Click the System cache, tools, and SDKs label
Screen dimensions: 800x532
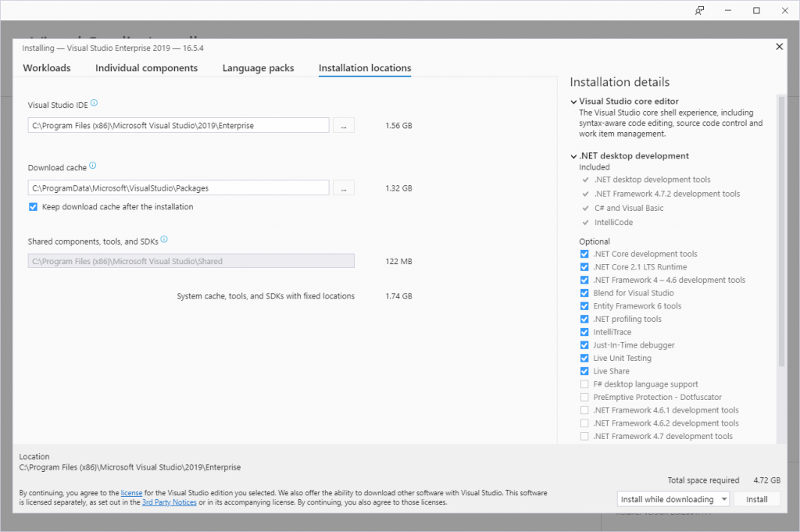point(266,296)
